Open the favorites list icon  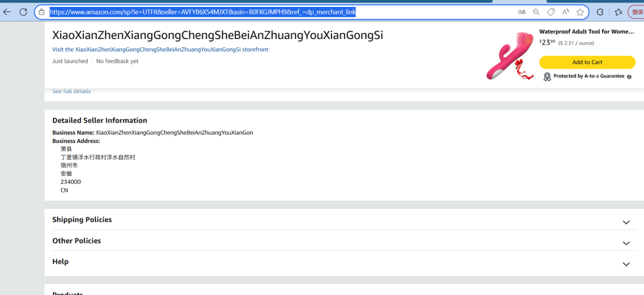pyautogui.click(x=618, y=12)
